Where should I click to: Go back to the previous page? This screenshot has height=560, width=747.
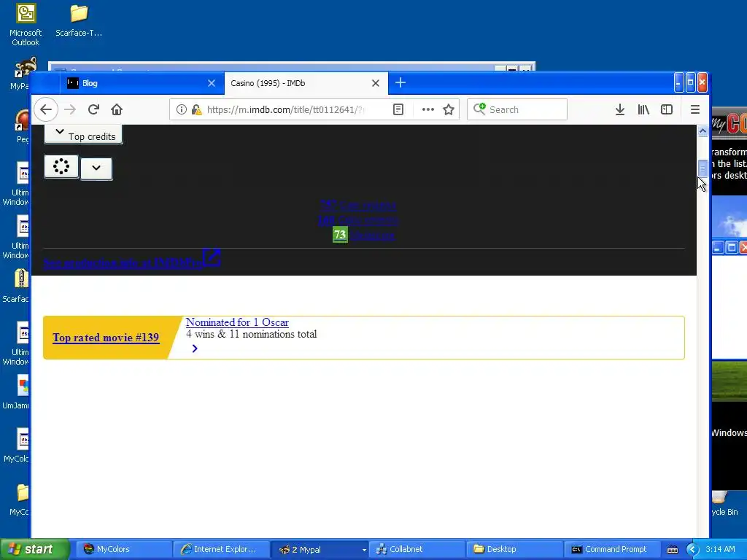46,109
